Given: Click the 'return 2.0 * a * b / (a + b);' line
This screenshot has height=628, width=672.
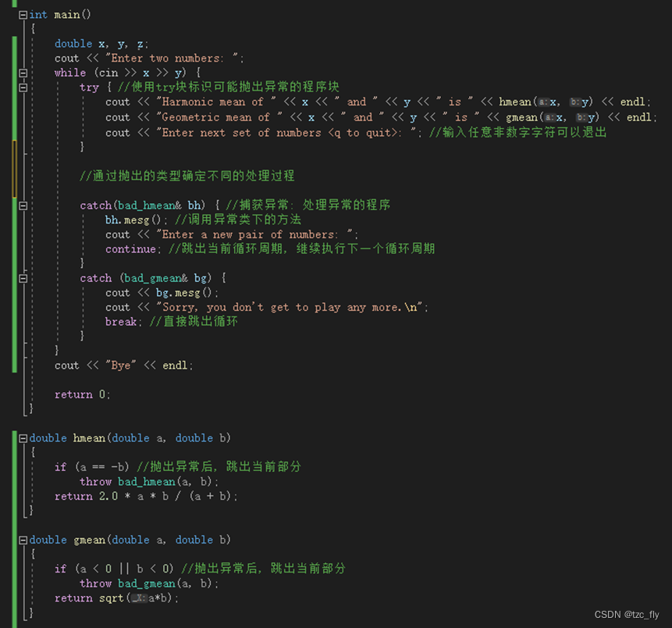Looking at the screenshot, I should (x=146, y=497).
